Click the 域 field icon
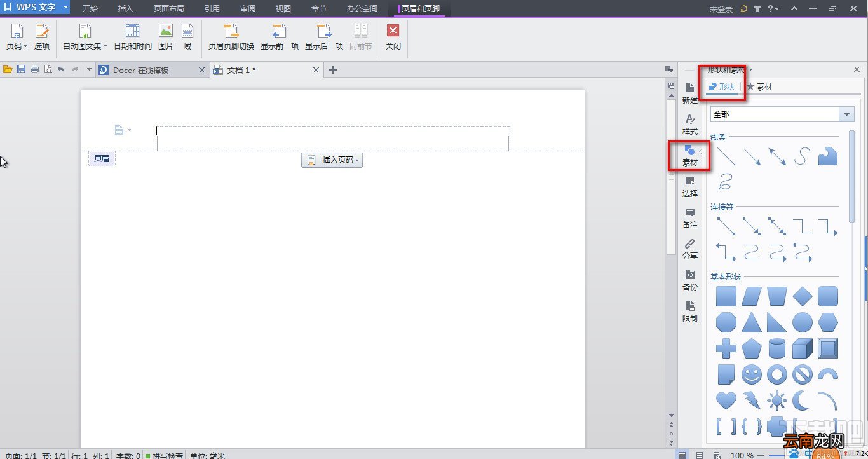 (x=187, y=37)
